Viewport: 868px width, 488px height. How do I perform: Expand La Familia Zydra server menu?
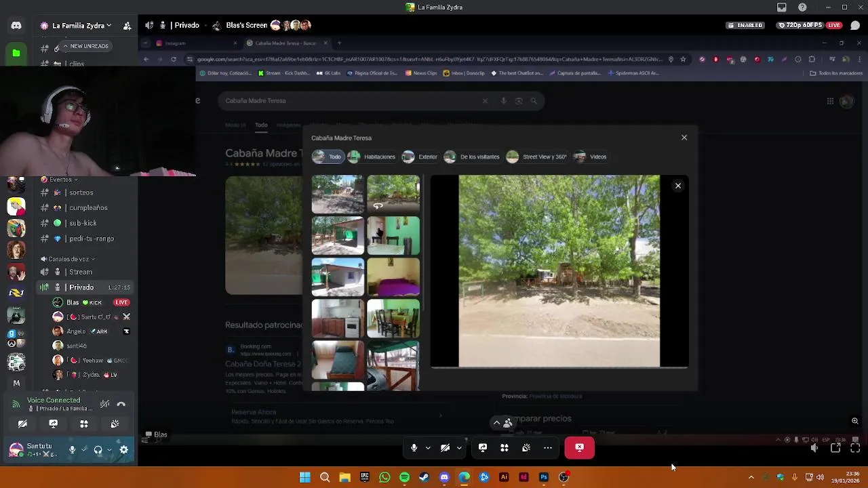[76, 26]
